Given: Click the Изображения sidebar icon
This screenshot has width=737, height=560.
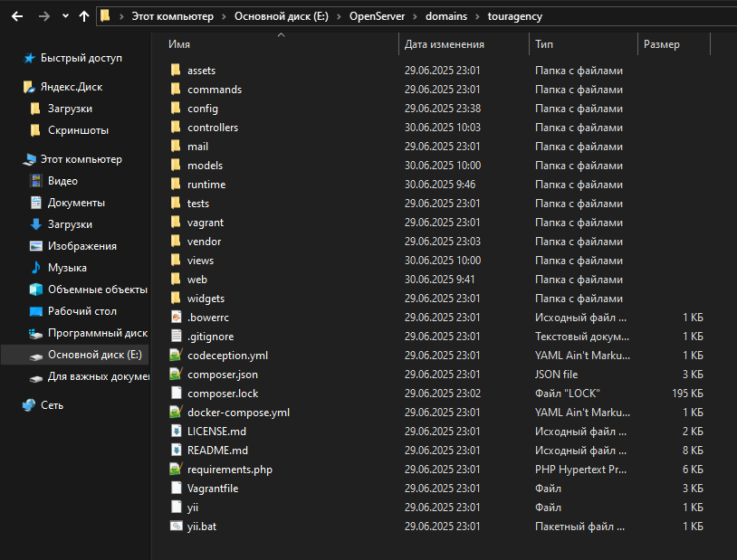Looking at the screenshot, I should 35,246.
